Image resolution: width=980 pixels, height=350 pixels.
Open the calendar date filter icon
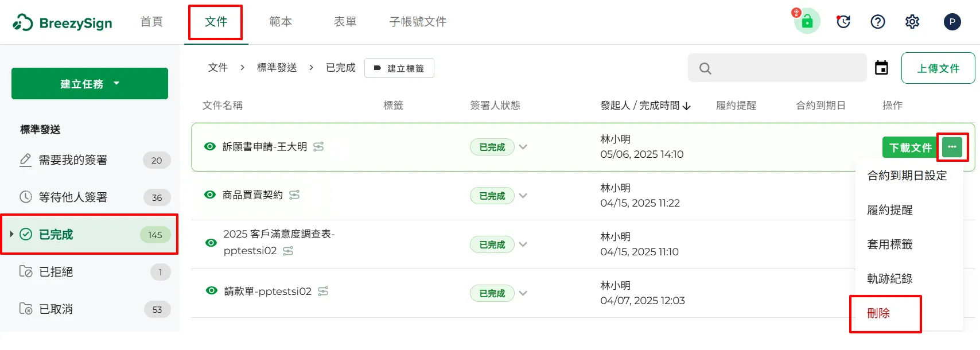[881, 68]
